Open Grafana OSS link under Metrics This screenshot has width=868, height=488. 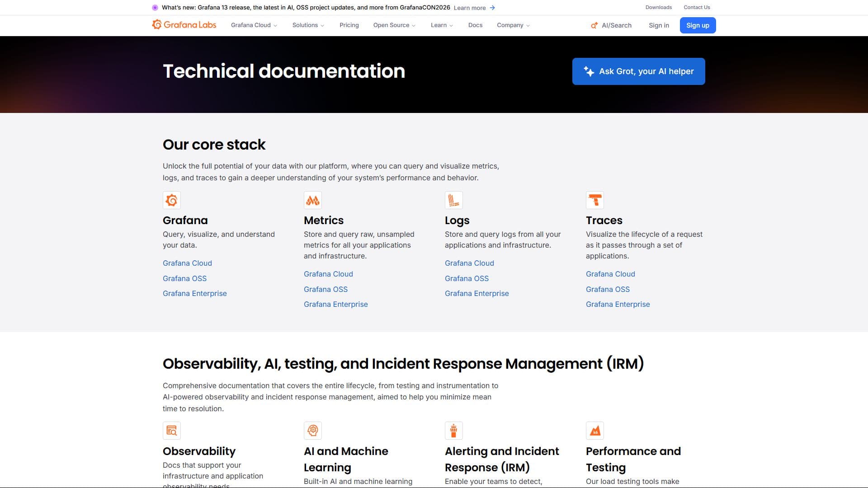pos(325,289)
